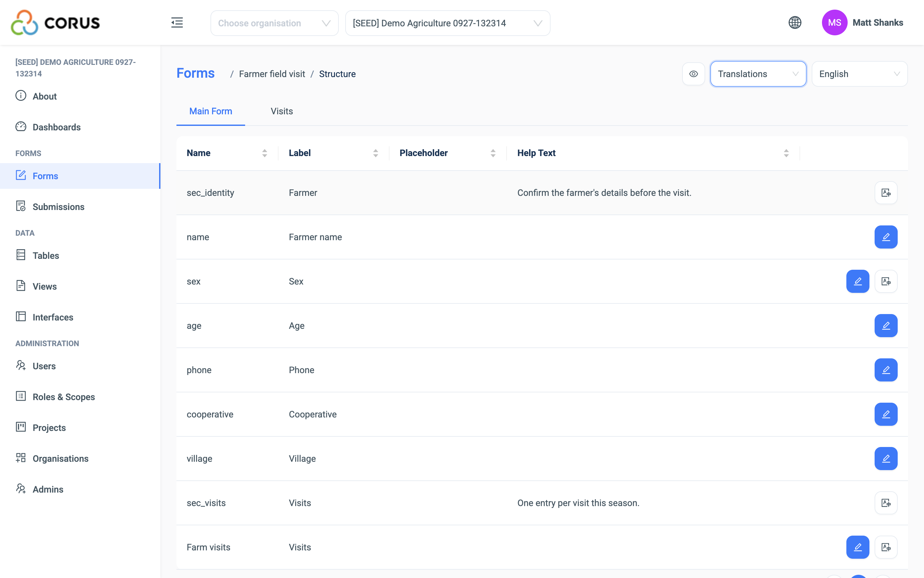Open Views in sidebar
Image resolution: width=924 pixels, height=578 pixels.
click(x=80, y=287)
